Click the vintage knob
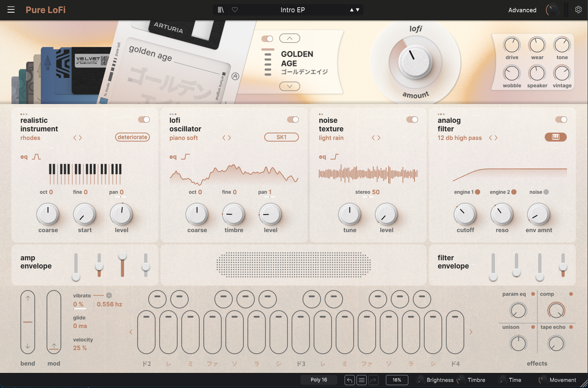Image resolution: width=588 pixels, height=388 pixels. tap(562, 73)
